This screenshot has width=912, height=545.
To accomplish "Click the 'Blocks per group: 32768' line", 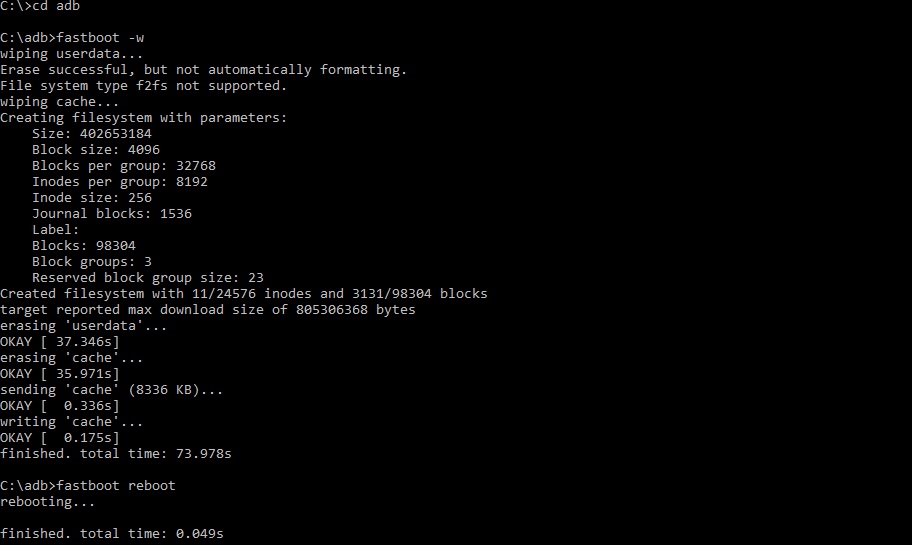I will (124, 166).
